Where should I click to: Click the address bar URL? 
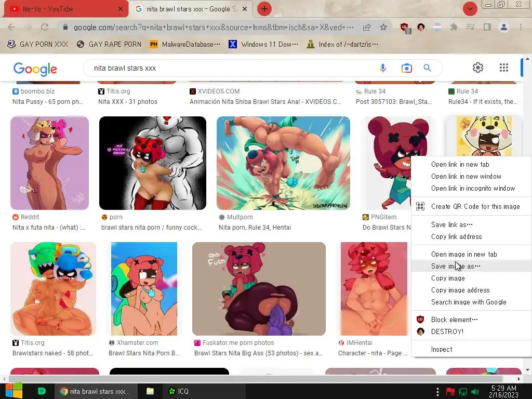click(214, 27)
